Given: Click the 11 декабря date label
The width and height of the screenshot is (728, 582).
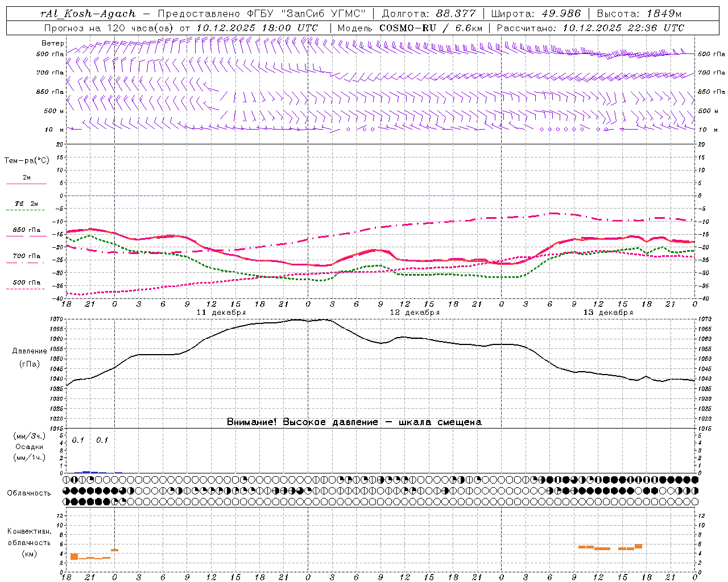Looking at the screenshot, I should pos(221,313).
